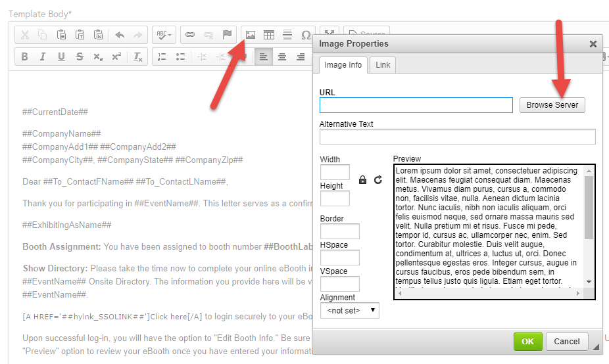Viewport: 609px width, 364px height.
Task: Open the special character (Omega) picker
Action: click(306, 35)
